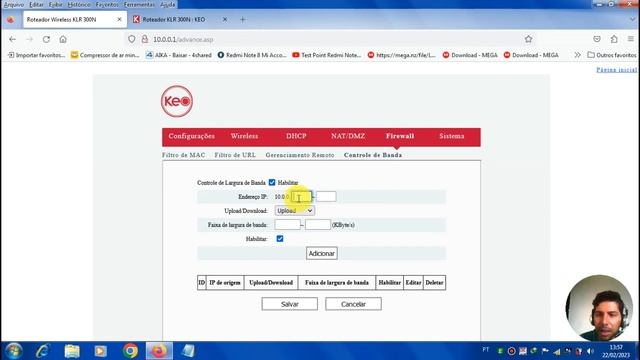Open the media player taskbar icon
Viewport: 640px width, 360px height.
point(100,351)
